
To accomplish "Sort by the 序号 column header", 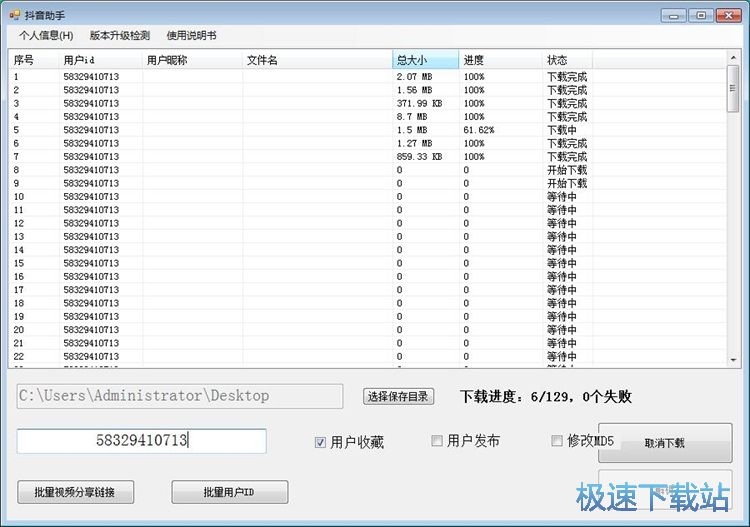I will [x=33, y=60].
